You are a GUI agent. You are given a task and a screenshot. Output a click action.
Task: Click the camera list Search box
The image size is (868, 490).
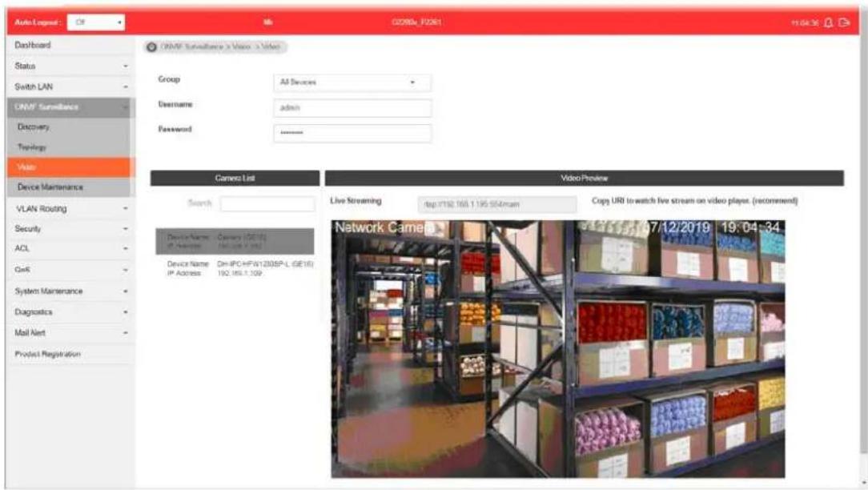click(267, 203)
